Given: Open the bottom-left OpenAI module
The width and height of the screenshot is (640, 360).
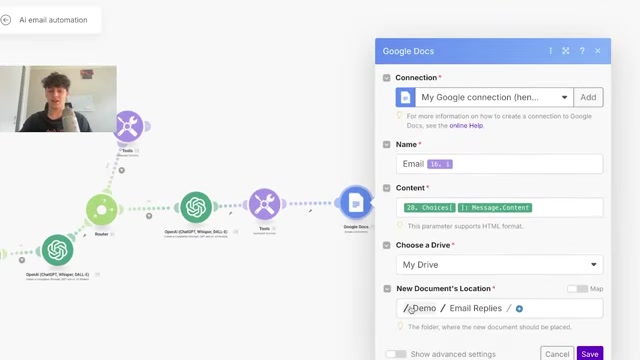Looking at the screenshot, I should 58,250.
